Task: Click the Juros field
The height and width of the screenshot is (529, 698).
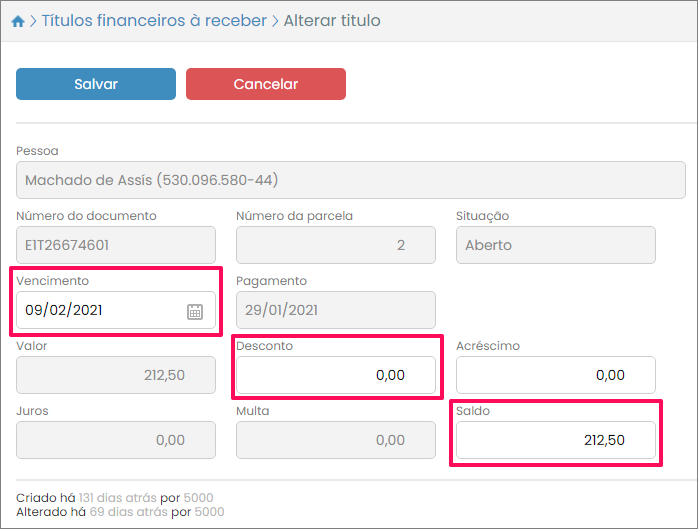Action: pos(116,440)
